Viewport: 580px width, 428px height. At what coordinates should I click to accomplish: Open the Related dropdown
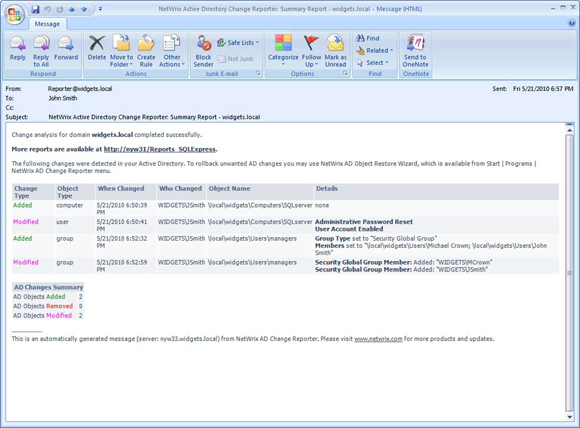pyautogui.click(x=375, y=51)
